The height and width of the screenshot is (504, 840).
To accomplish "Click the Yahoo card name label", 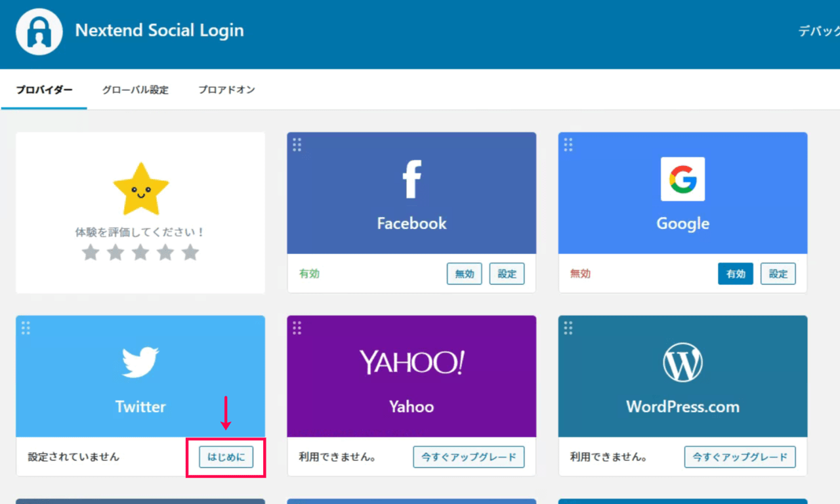I will (411, 406).
